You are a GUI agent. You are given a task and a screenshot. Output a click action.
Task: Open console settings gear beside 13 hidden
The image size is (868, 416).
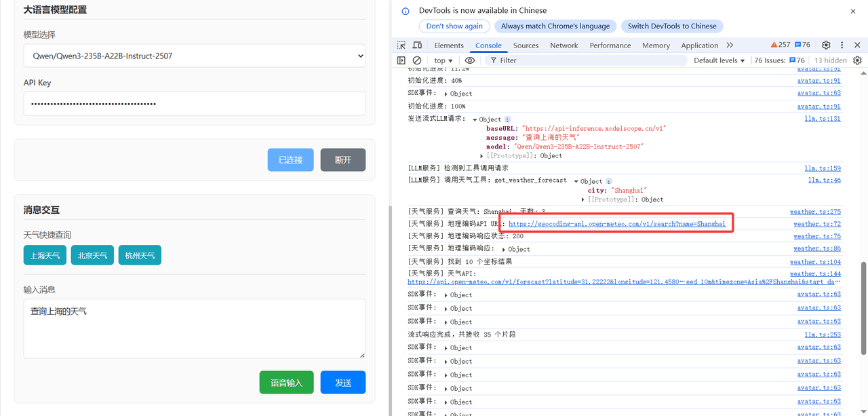click(x=857, y=60)
